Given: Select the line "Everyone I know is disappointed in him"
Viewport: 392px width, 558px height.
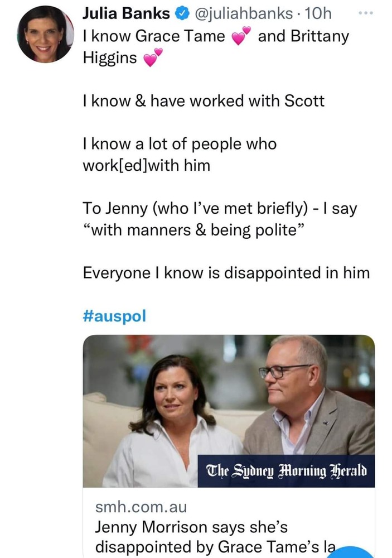Looking at the screenshot, I should (x=226, y=273).
